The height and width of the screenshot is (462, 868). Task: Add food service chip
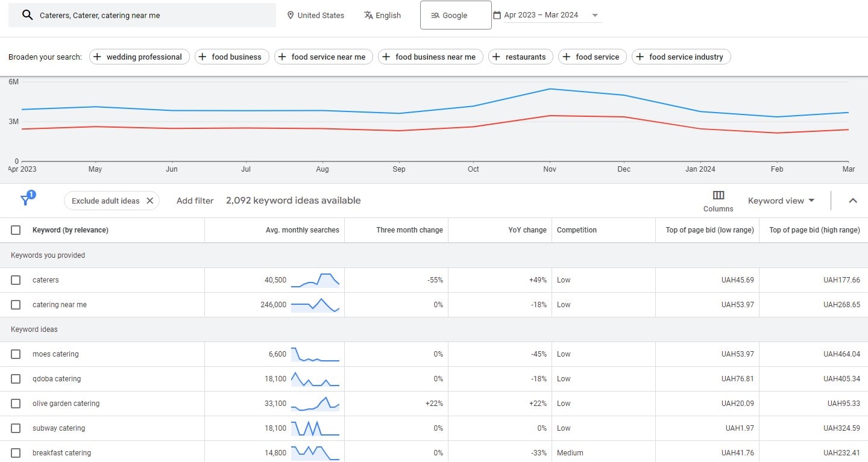(593, 57)
